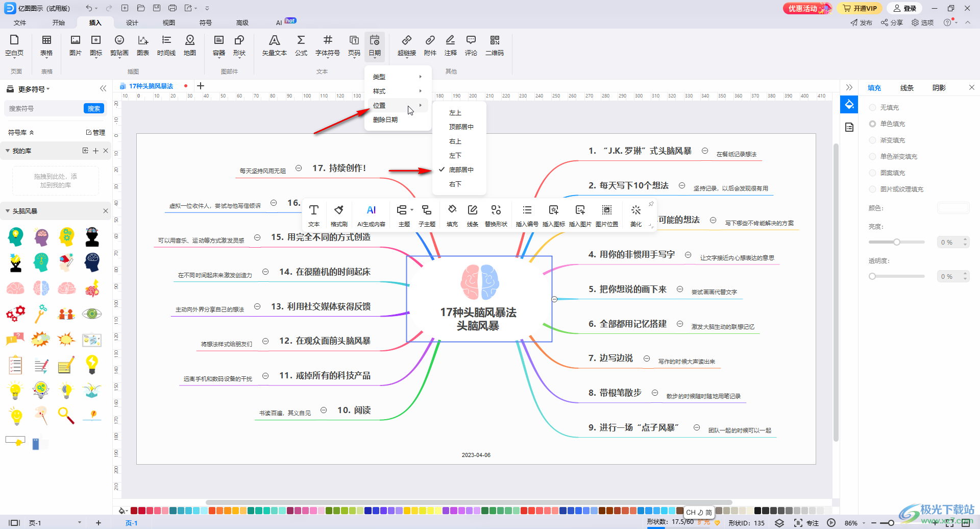Screen dimensions: 980x529
Task: Collapse the right properties panel
Action: pyautogui.click(x=849, y=87)
